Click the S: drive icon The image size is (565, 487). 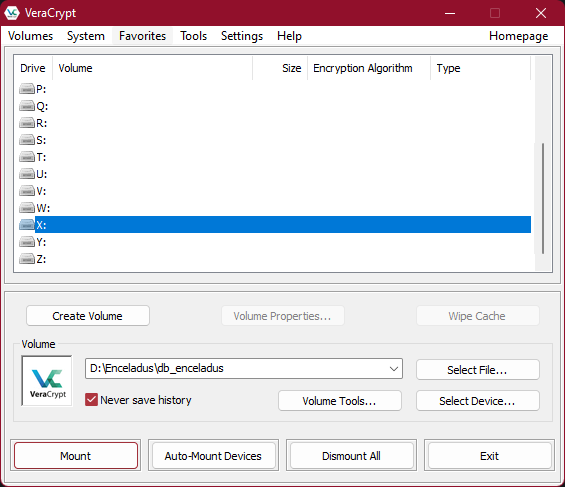click(x=27, y=140)
